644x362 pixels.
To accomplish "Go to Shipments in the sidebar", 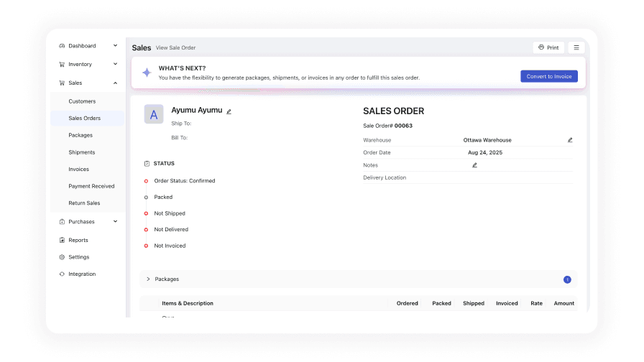I will [82, 152].
